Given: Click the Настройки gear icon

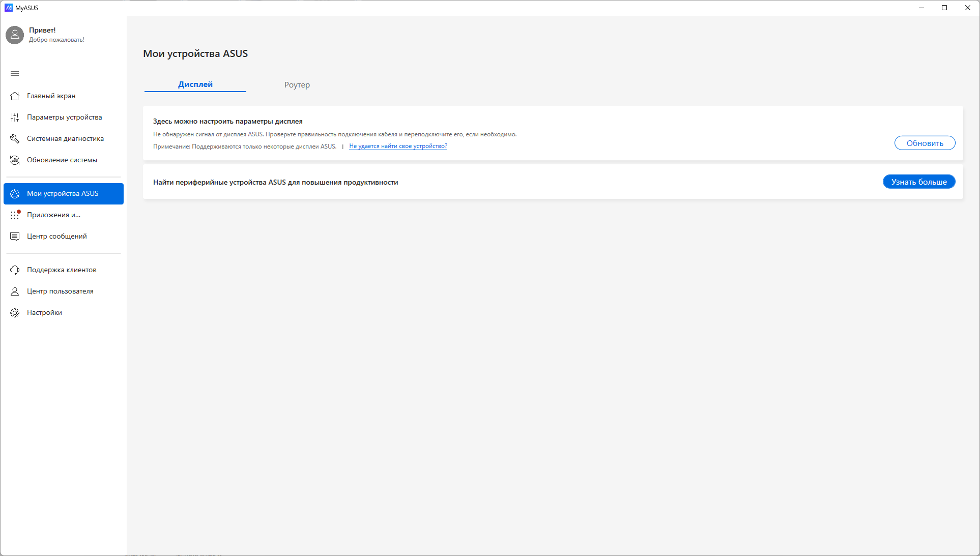Looking at the screenshot, I should point(15,313).
